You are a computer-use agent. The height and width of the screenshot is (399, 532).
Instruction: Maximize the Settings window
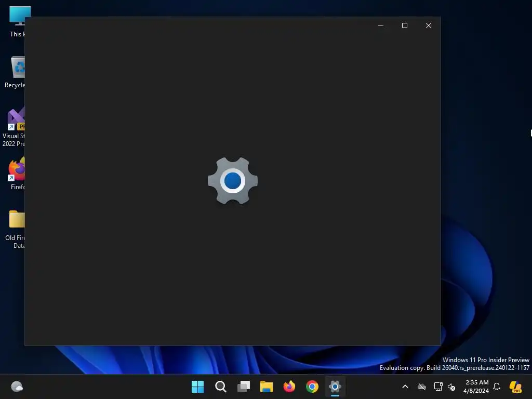click(404, 25)
